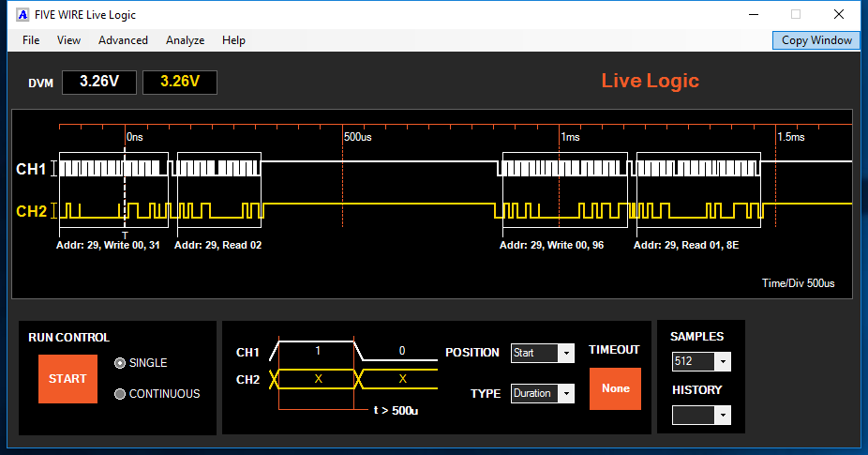The width and height of the screenshot is (868, 455).
Task: Click the first CH2 trigger X state
Action: pos(319,379)
